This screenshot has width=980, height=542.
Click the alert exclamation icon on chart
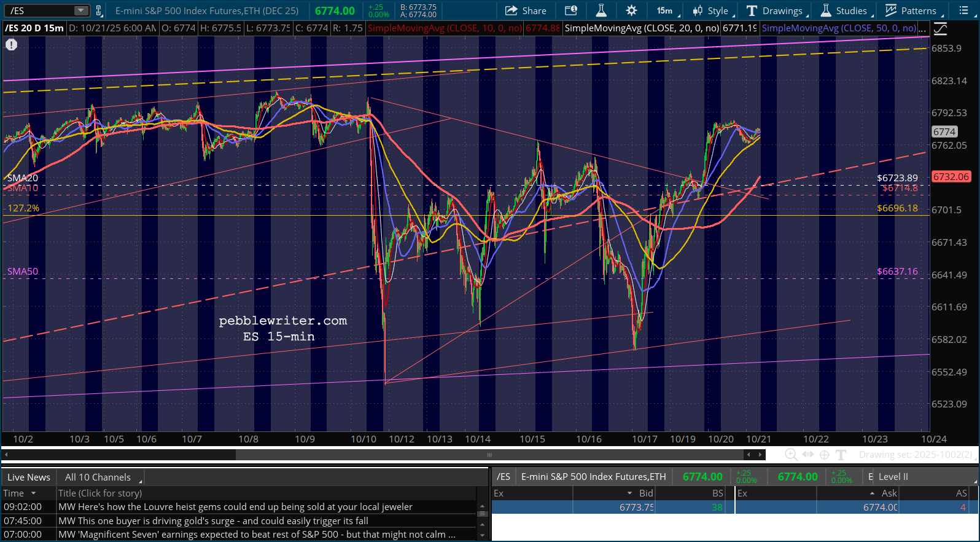tap(12, 44)
